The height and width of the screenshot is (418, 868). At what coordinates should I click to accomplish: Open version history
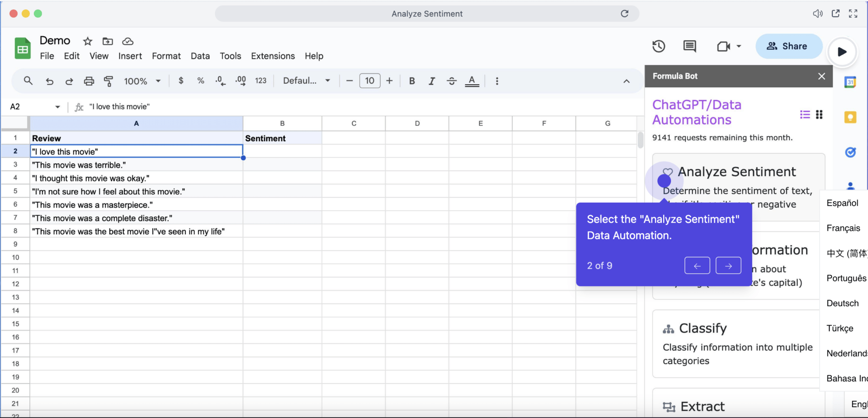pos(659,46)
